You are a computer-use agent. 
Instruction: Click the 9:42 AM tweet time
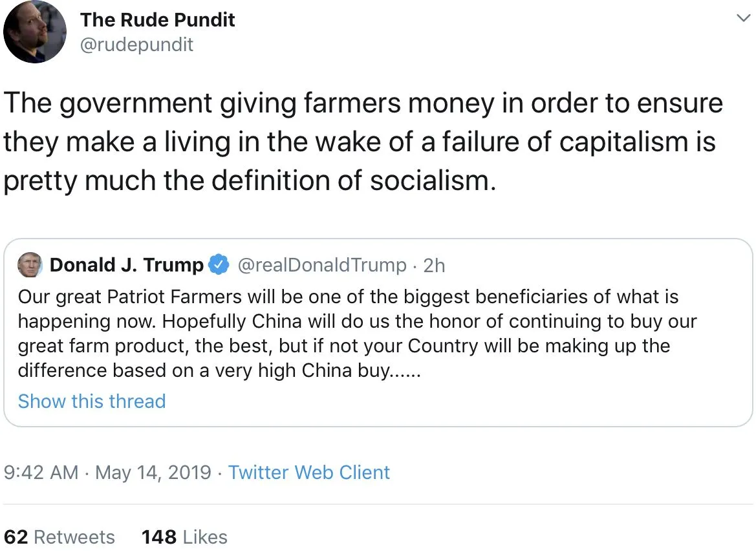41,473
